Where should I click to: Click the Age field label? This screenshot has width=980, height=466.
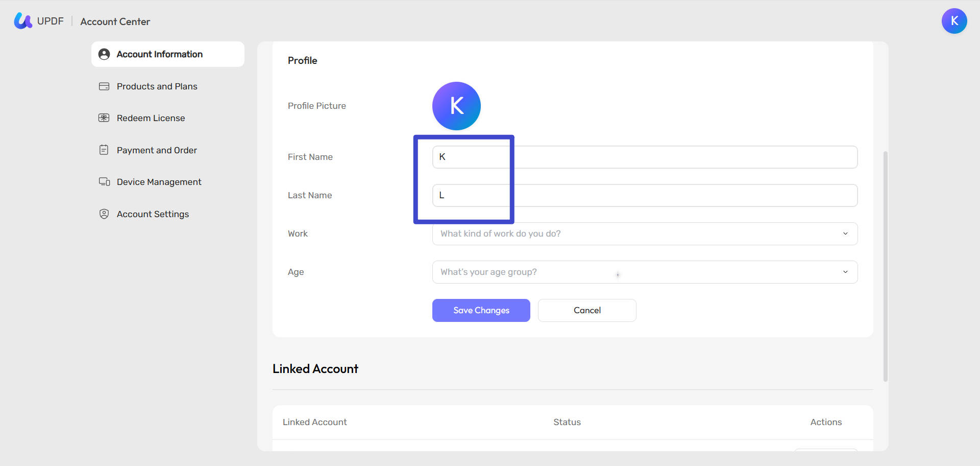tap(296, 272)
